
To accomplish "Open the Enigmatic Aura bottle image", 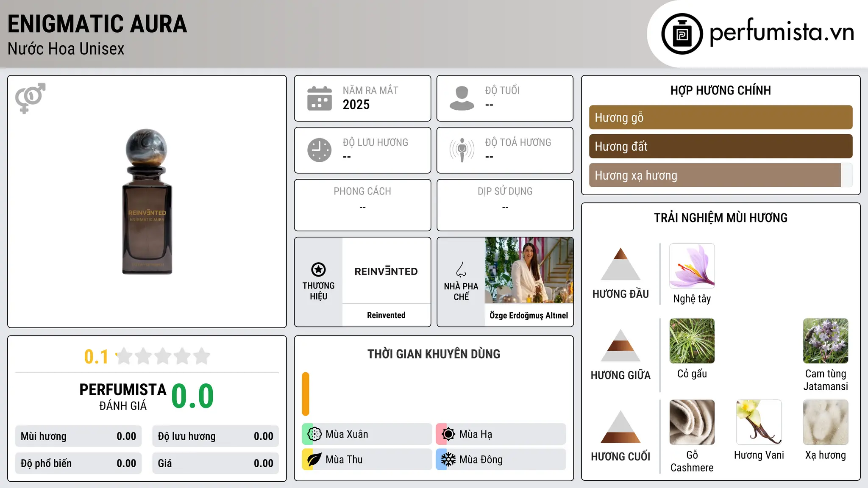I will pos(147,202).
